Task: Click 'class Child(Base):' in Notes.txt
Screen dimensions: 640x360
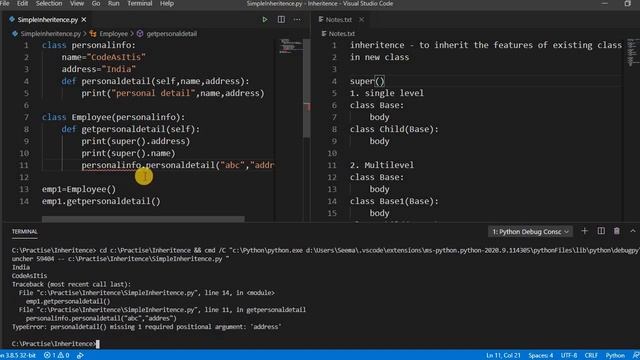Action: (x=394, y=129)
